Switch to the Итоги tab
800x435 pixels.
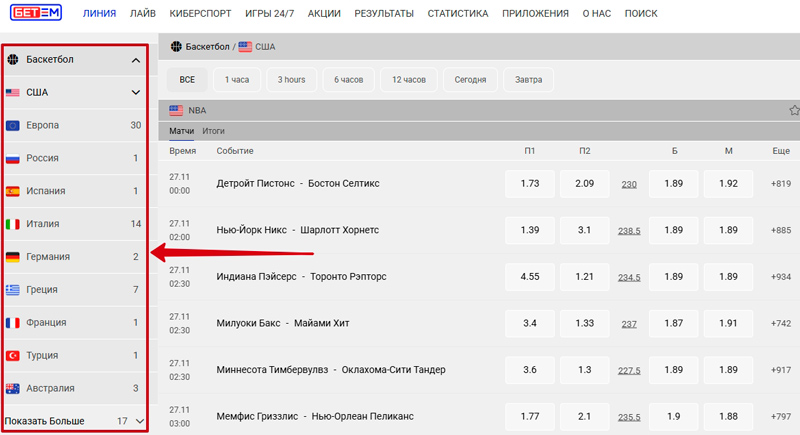[213, 131]
